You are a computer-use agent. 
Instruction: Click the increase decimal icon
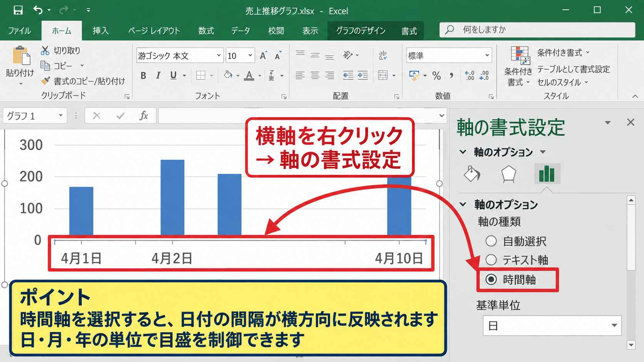pyautogui.click(x=470, y=75)
